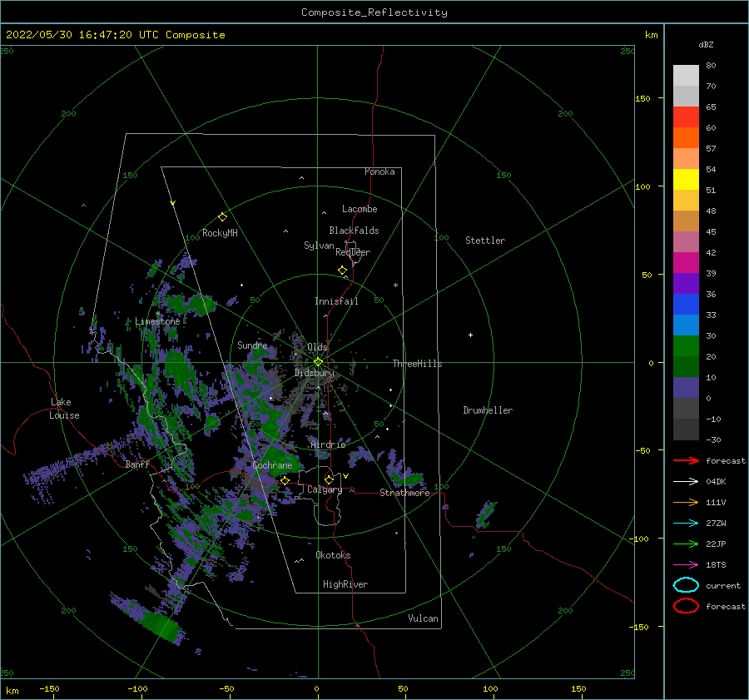Pick the magenta swatch below 42 dBZ

click(x=686, y=263)
